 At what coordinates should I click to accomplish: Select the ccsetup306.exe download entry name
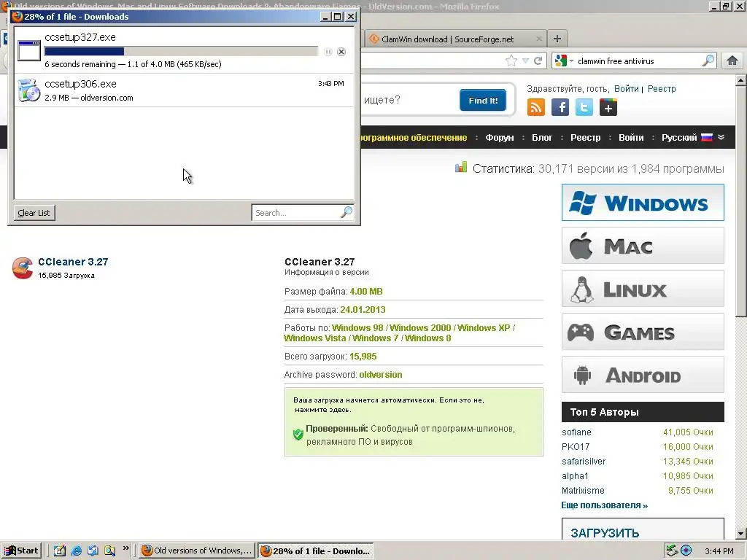click(x=80, y=84)
